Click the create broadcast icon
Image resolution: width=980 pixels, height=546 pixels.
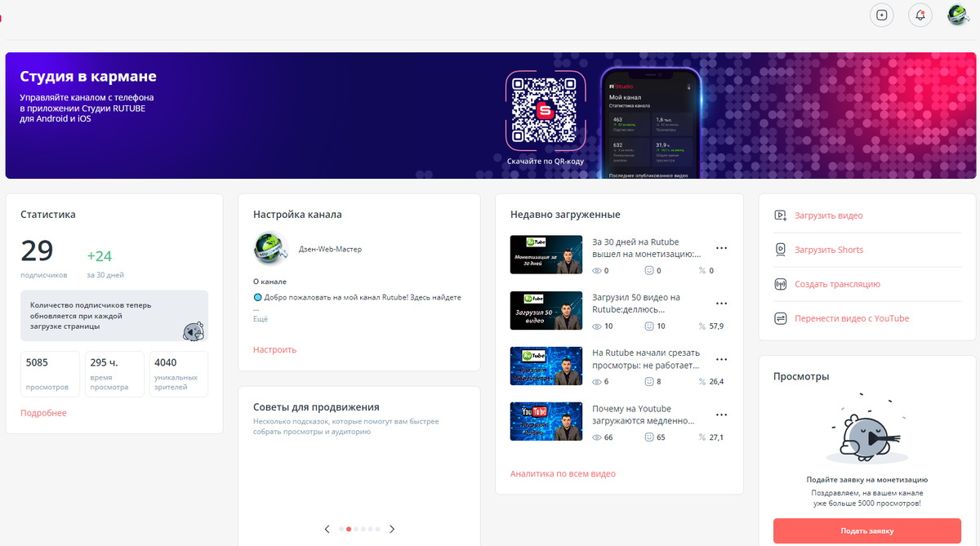780,284
